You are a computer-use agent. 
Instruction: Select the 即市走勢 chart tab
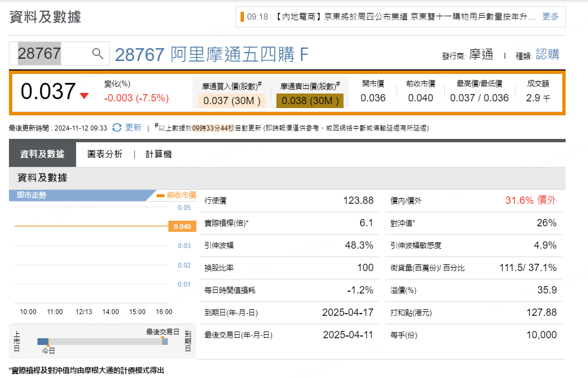tap(31, 195)
